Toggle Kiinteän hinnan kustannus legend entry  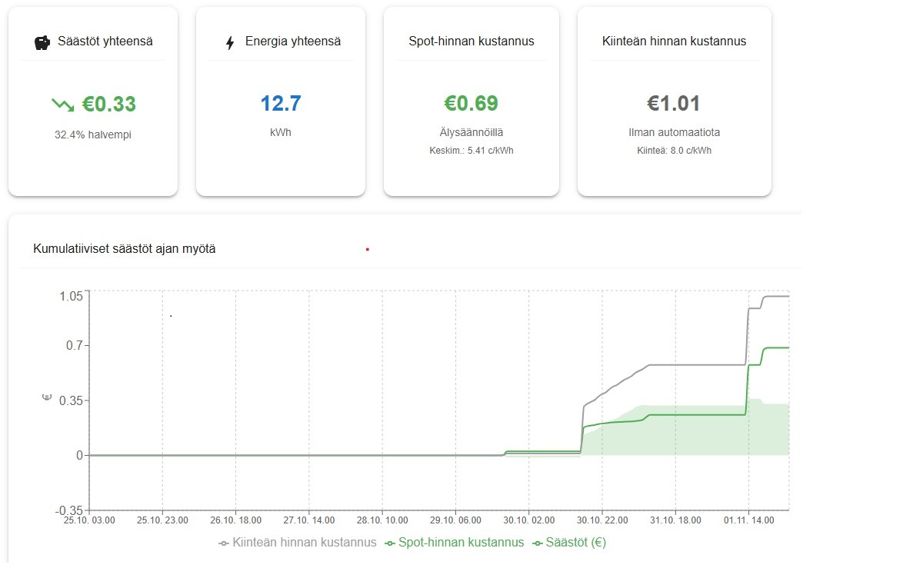pos(298,543)
